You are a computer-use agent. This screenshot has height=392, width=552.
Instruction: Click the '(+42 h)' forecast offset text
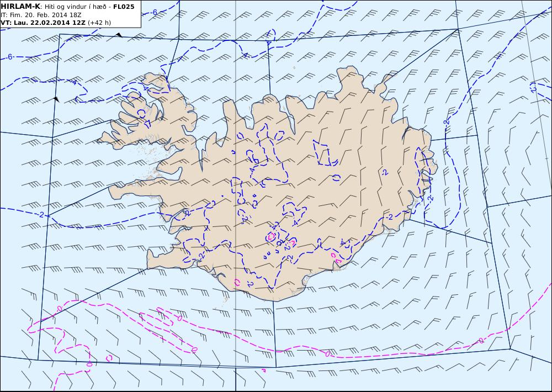tap(99, 23)
